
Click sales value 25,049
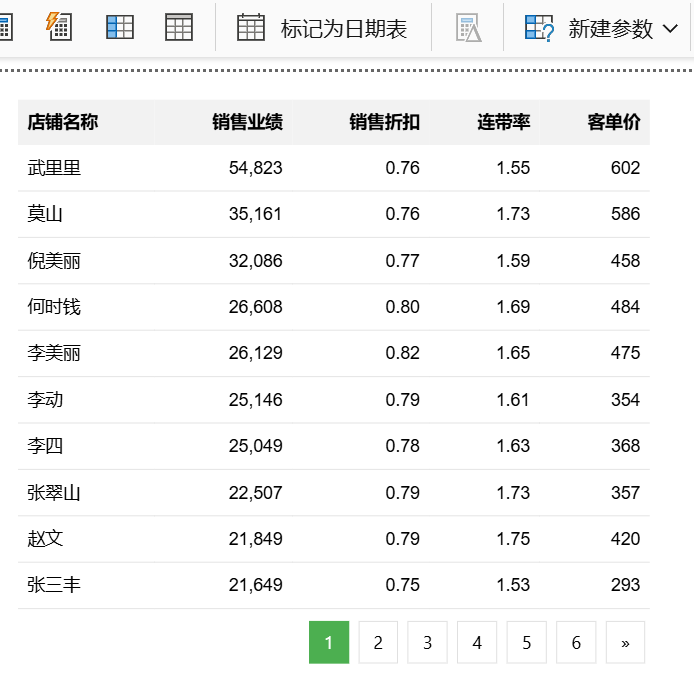[255, 446]
